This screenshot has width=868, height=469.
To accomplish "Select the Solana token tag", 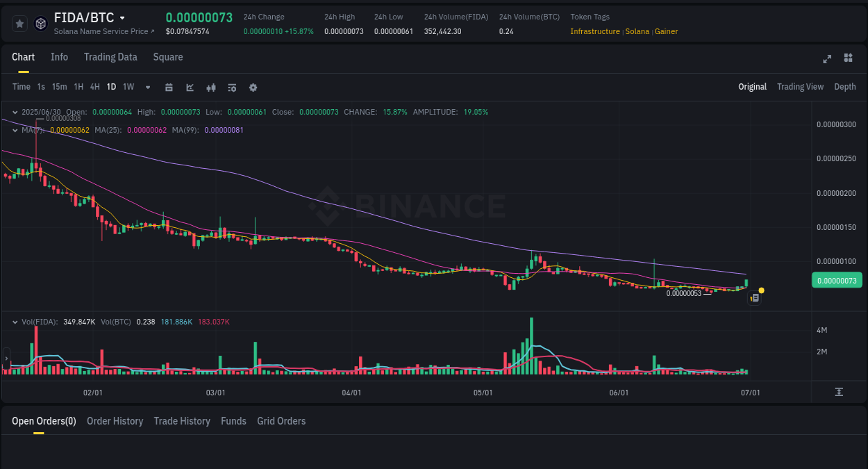I will pyautogui.click(x=637, y=31).
